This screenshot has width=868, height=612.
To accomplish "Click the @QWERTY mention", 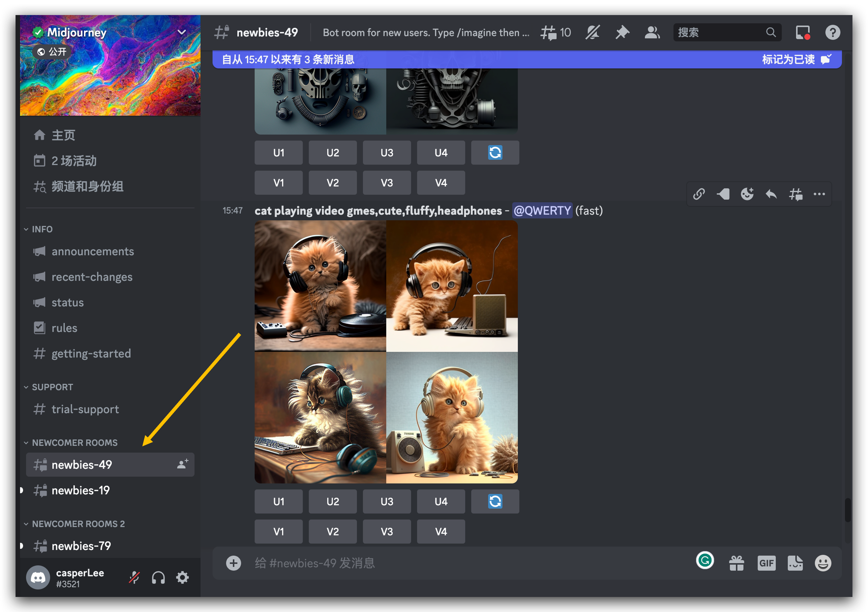I will point(542,210).
